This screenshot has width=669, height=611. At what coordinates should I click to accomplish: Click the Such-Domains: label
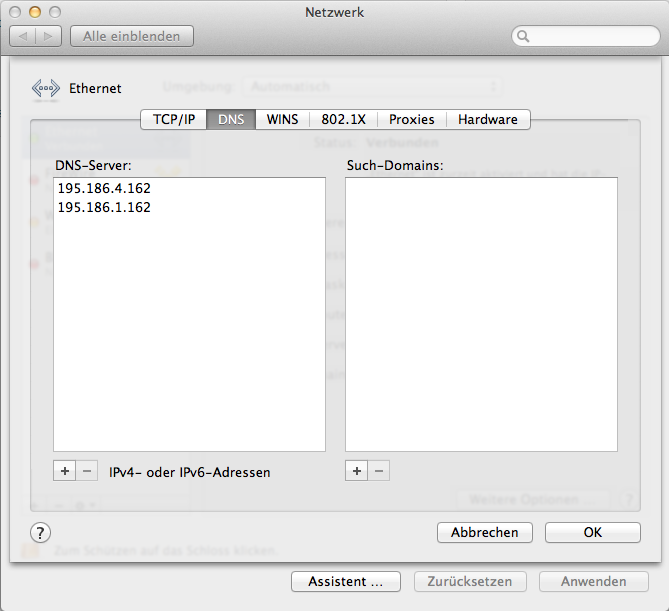[395, 166]
